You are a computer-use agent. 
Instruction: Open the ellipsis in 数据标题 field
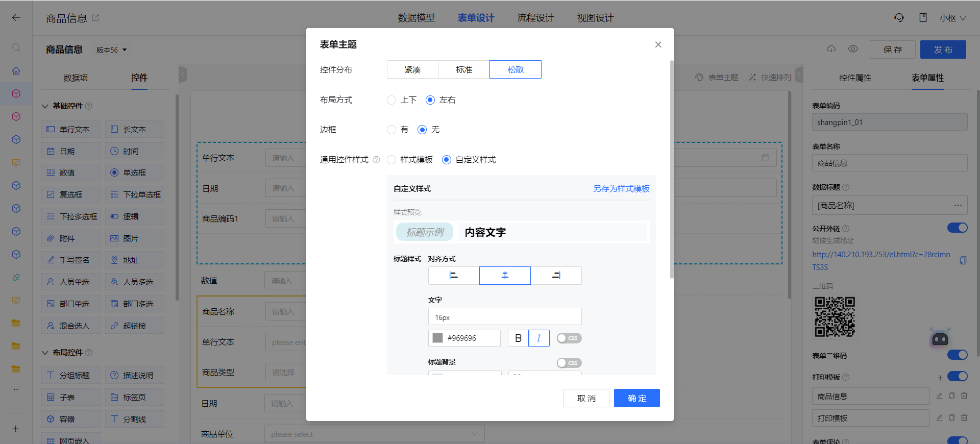958,205
